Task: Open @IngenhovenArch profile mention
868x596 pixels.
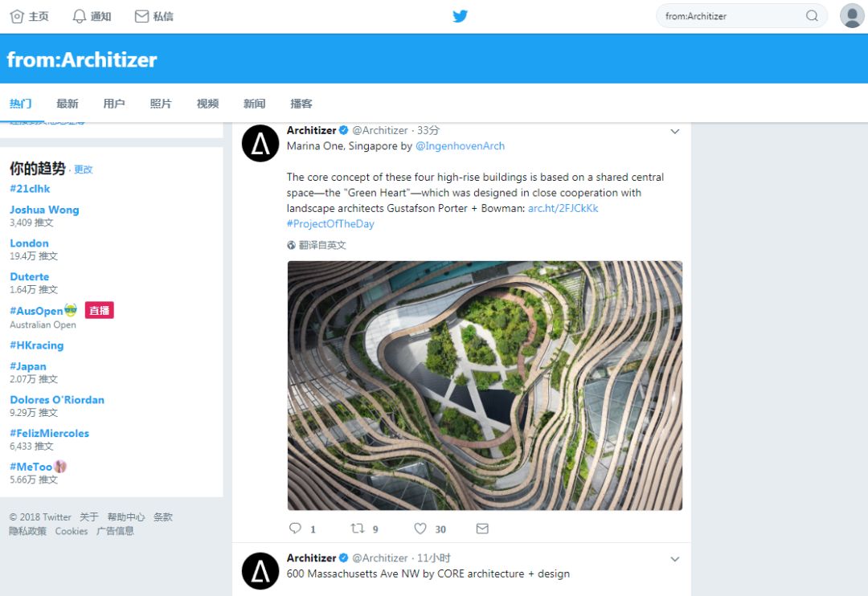Action: tap(460, 146)
